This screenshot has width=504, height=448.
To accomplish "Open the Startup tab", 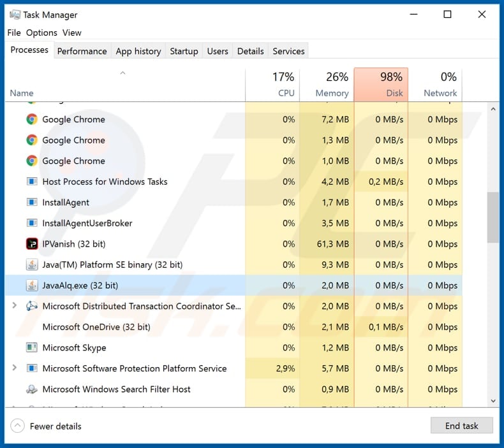I will (x=184, y=52).
